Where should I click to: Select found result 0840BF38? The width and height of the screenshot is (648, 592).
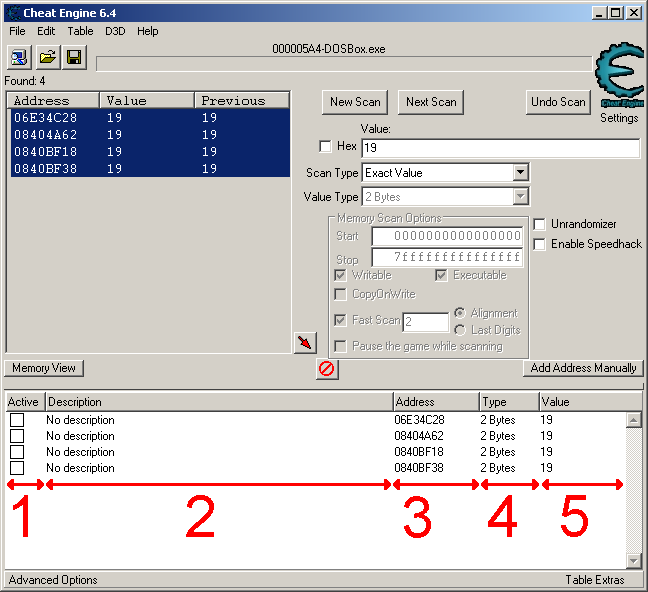[x=150, y=169]
